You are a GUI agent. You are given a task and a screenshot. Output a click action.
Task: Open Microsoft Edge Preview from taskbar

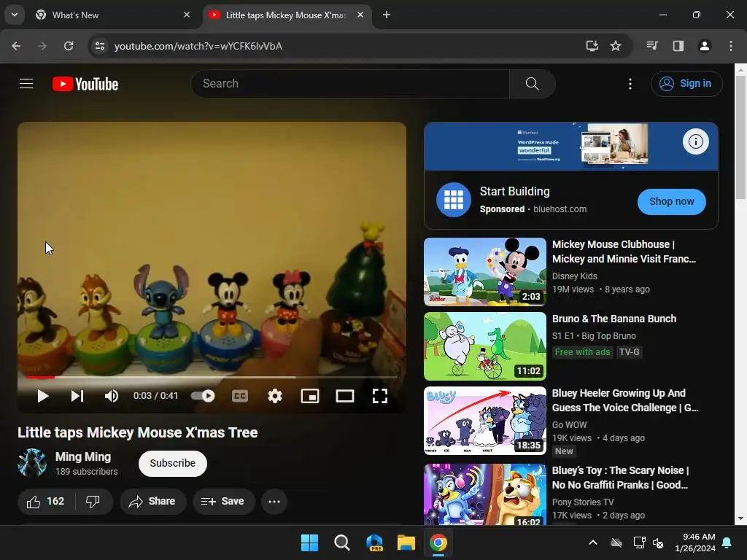pyautogui.click(x=374, y=542)
